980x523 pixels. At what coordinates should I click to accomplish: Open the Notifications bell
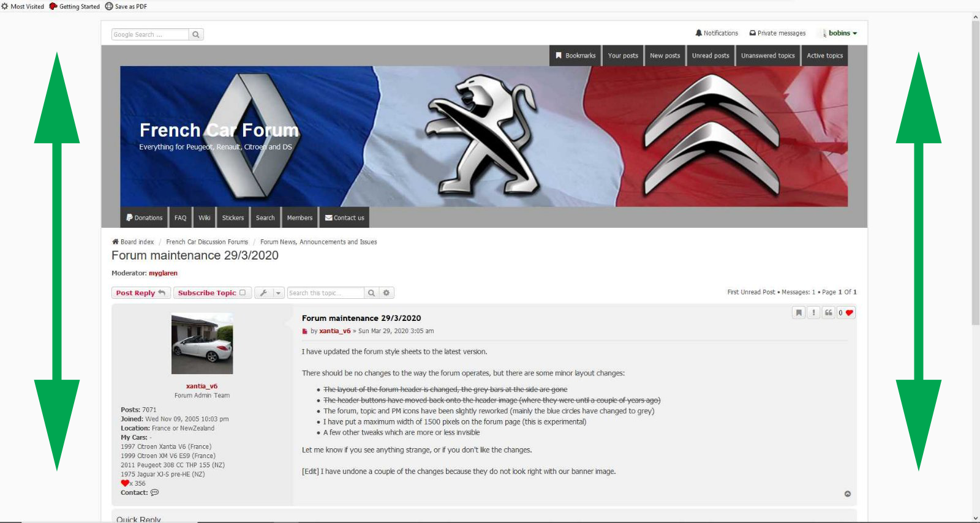click(717, 33)
